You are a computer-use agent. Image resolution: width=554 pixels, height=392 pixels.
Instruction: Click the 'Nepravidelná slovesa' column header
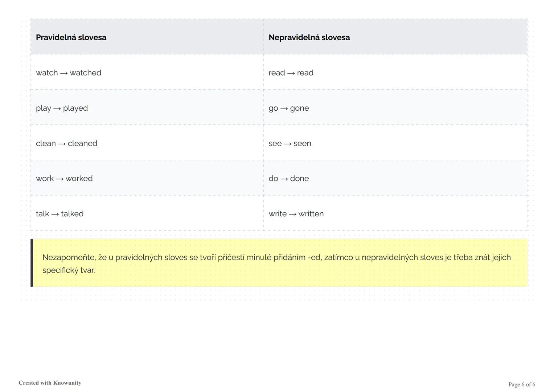(309, 37)
